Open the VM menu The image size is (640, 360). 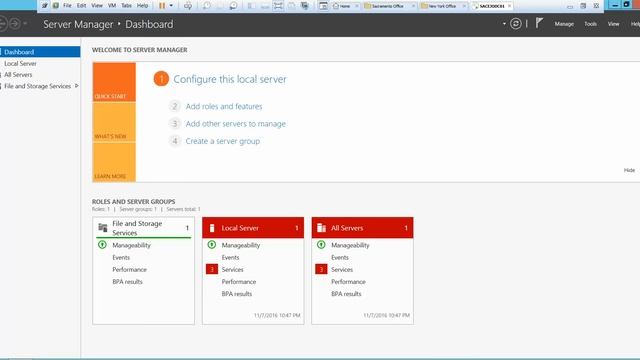click(112, 6)
